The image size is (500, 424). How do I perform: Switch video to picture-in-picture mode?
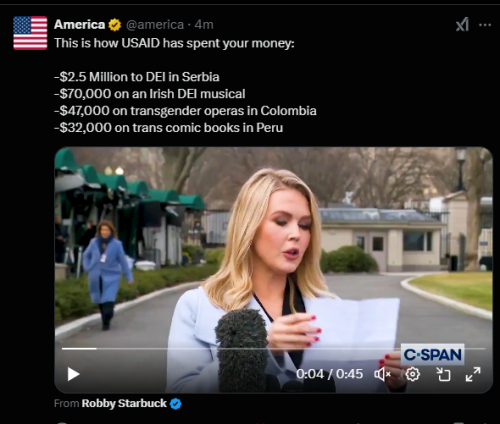(443, 374)
